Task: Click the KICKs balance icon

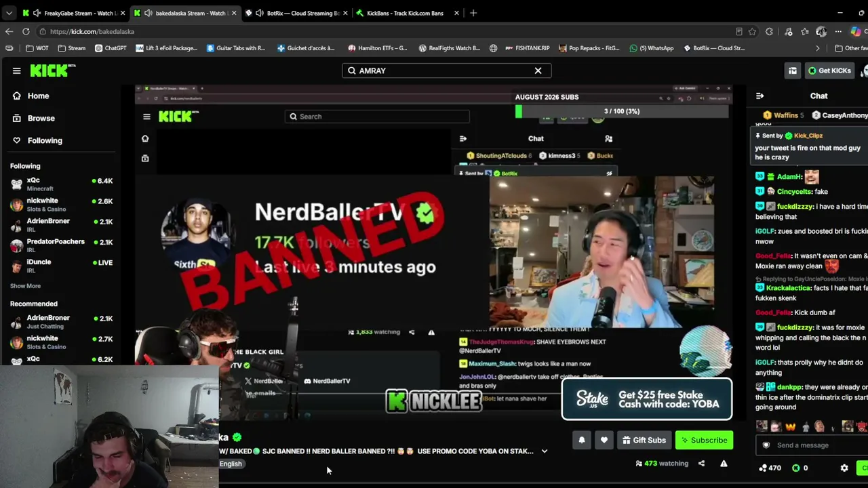Action: (796, 468)
